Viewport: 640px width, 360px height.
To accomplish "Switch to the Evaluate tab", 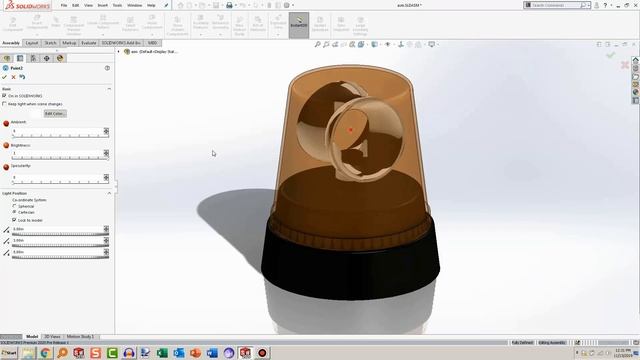I will pyautogui.click(x=89, y=43).
